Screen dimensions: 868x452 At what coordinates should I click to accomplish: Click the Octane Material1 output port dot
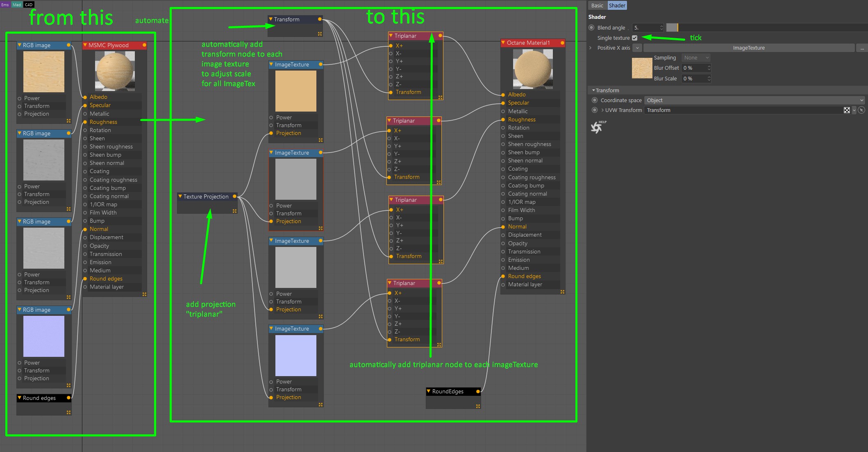point(562,43)
